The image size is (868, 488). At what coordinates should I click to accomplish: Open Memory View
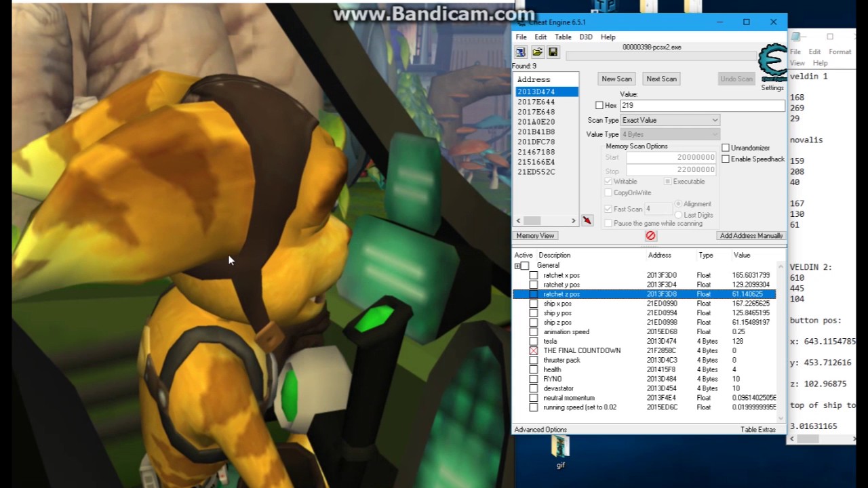(x=535, y=236)
